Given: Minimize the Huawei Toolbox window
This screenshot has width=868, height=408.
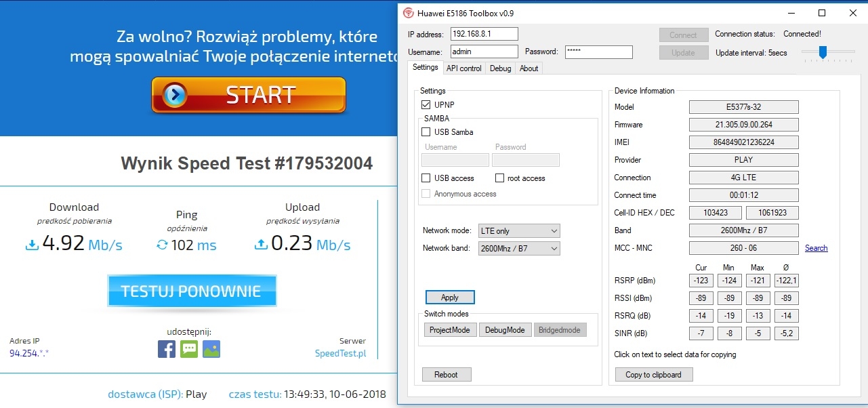Looking at the screenshot, I should (791, 13).
